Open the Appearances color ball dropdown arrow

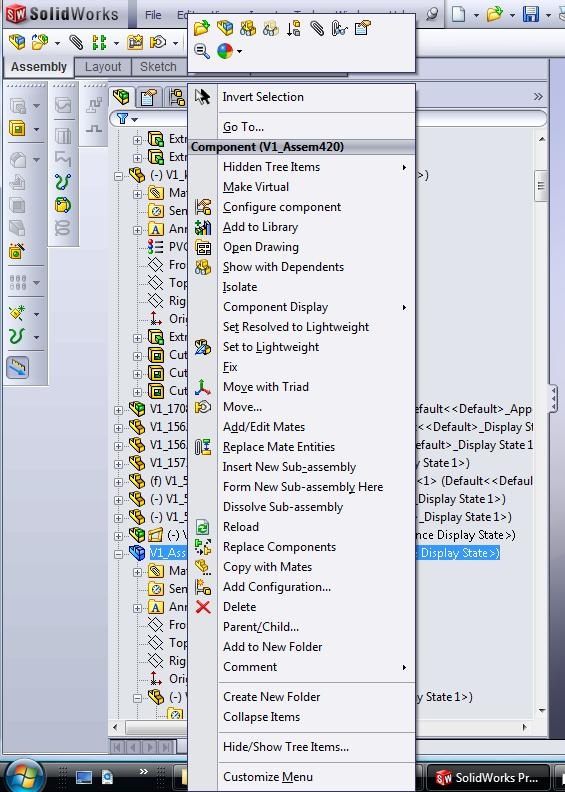239,52
